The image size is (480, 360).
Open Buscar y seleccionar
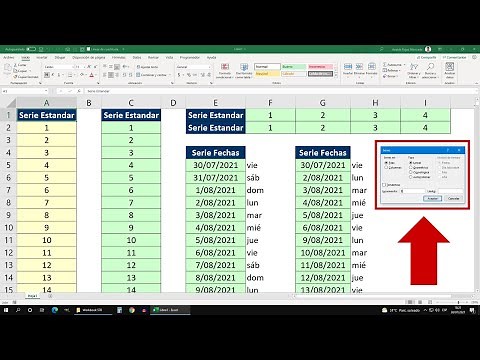coord(430,71)
